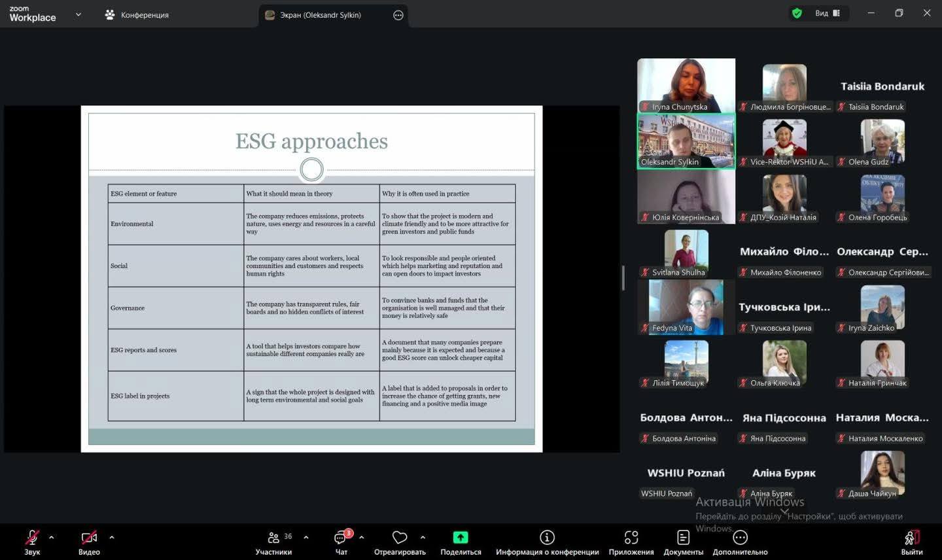Turn on the video camera

pyautogui.click(x=89, y=538)
